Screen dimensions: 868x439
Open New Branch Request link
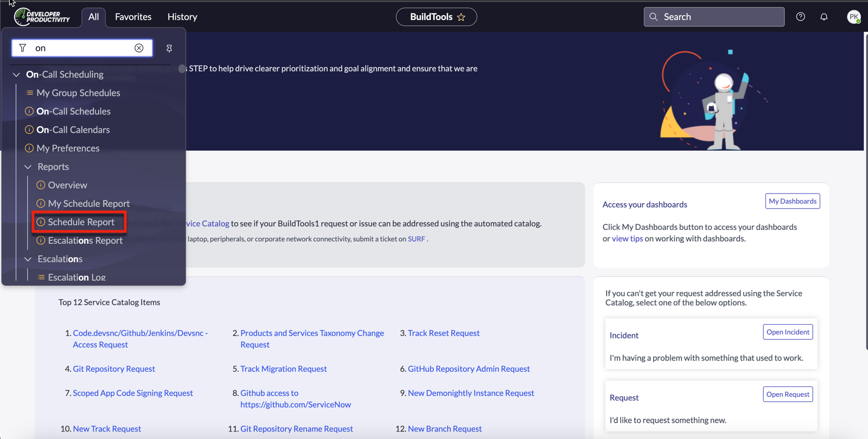tap(445, 429)
